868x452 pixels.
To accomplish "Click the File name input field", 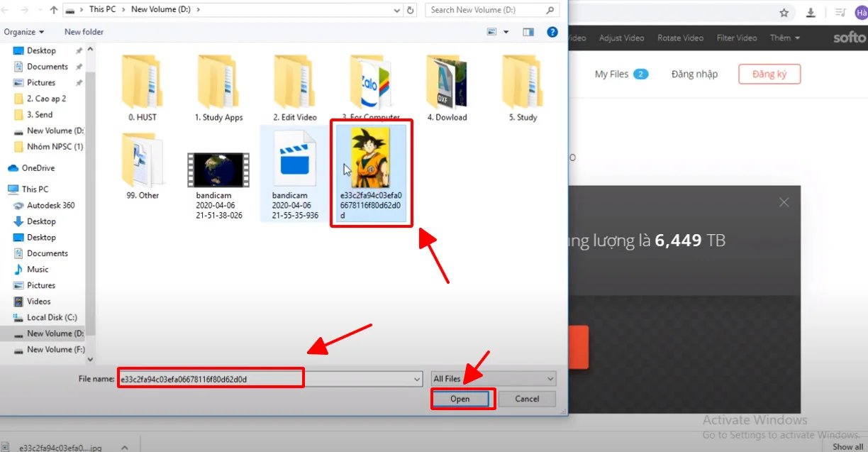I will click(x=270, y=379).
